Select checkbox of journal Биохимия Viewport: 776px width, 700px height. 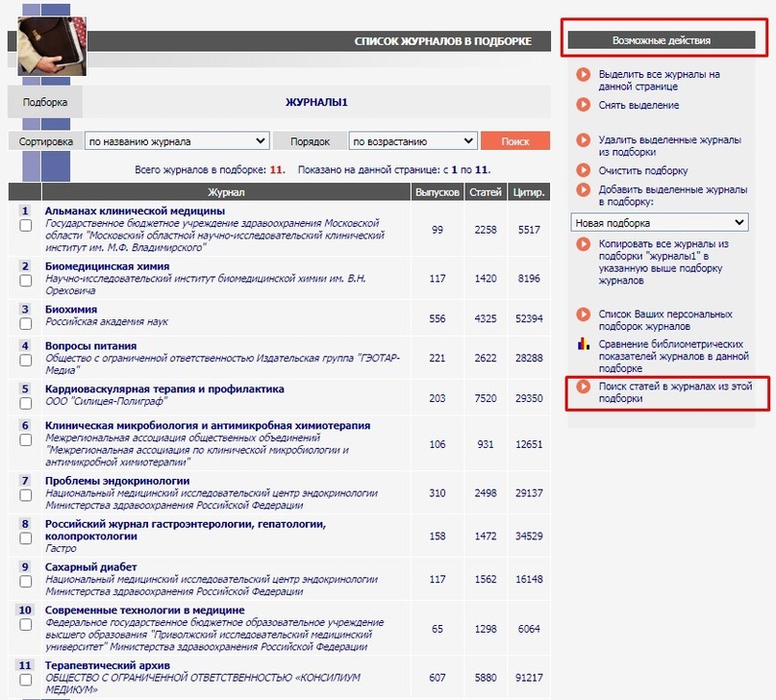pos(26,323)
